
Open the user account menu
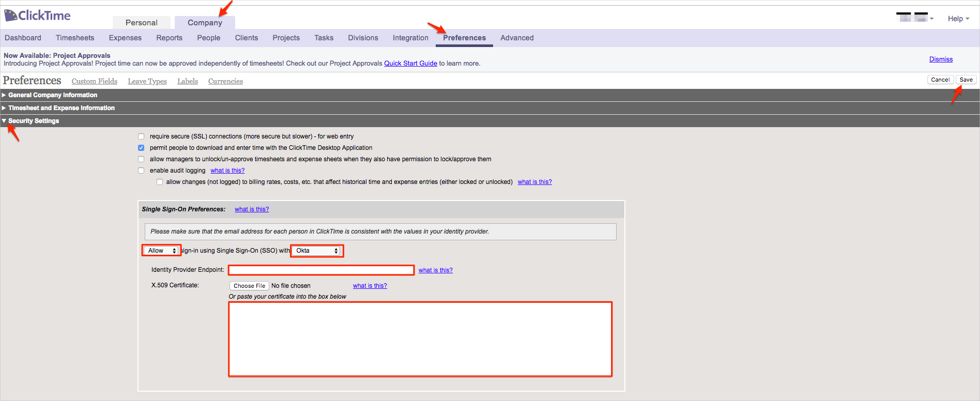click(x=914, y=18)
